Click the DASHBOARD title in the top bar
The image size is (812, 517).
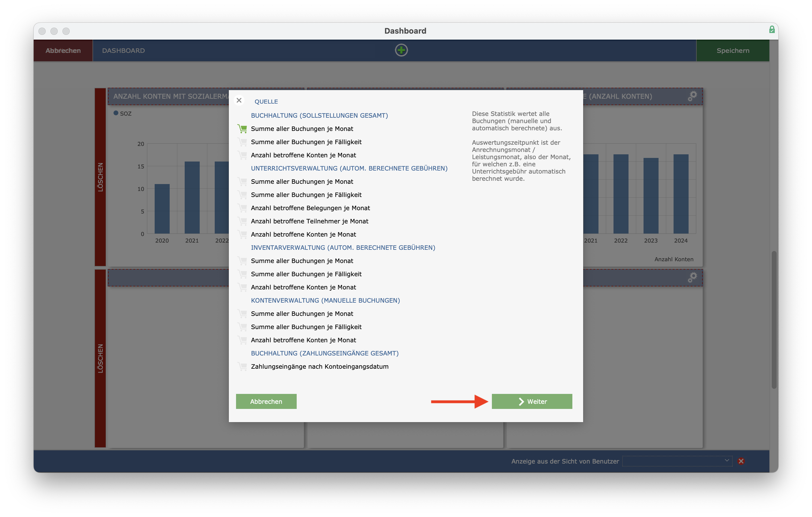click(123, 50)
